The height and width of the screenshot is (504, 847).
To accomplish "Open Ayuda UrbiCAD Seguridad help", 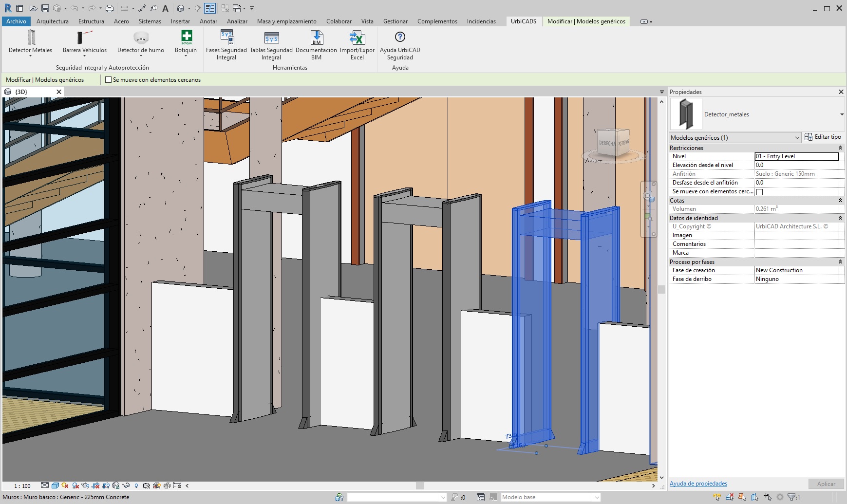I will (x=400, y=38).
